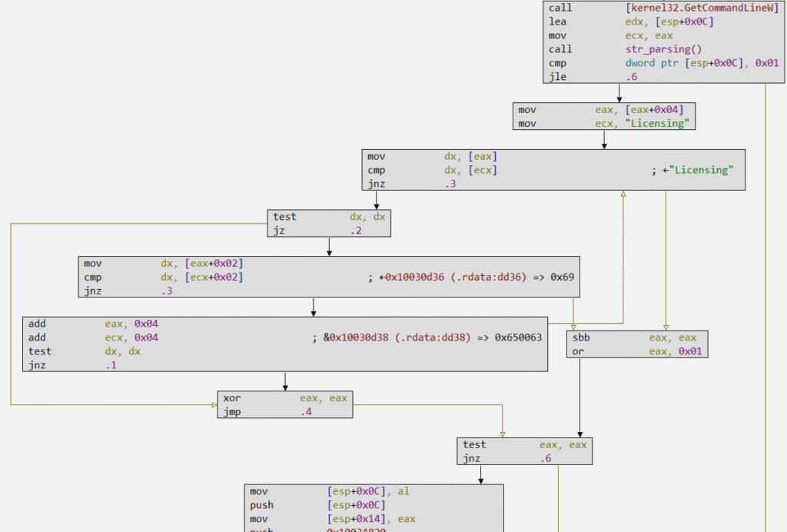This screenshot has height=532, width=787.
Task: Click the xor eax, eax instruction
Action: (284, 398)
